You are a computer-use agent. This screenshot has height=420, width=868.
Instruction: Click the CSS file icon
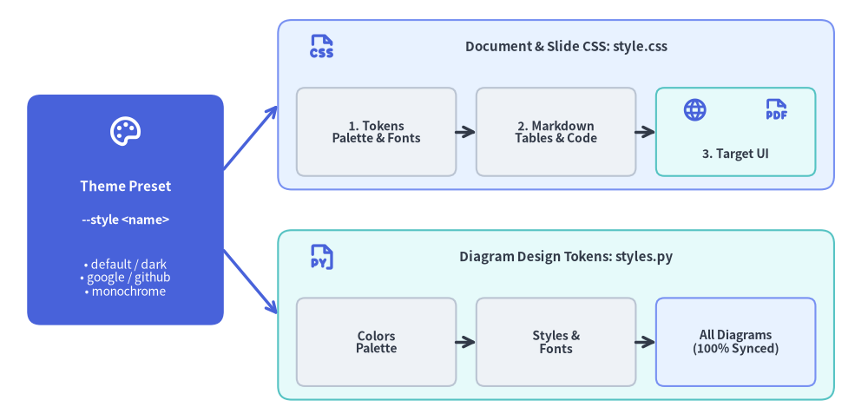pyautogui.click(x=322, y=47)
